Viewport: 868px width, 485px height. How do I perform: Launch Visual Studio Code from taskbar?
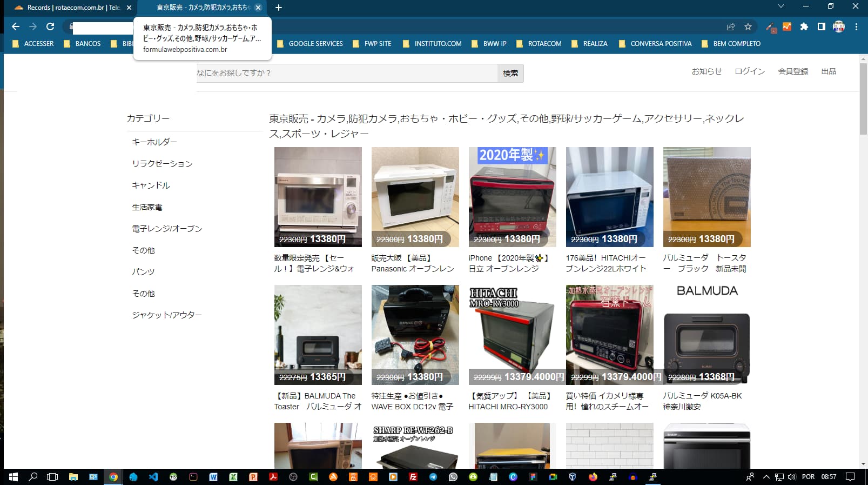[x=153, y=477]
